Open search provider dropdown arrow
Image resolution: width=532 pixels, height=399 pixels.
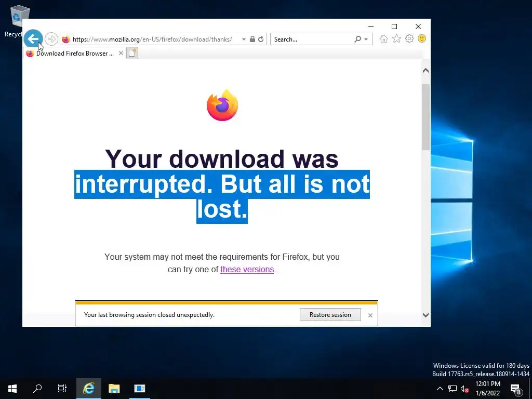point(366,39)
